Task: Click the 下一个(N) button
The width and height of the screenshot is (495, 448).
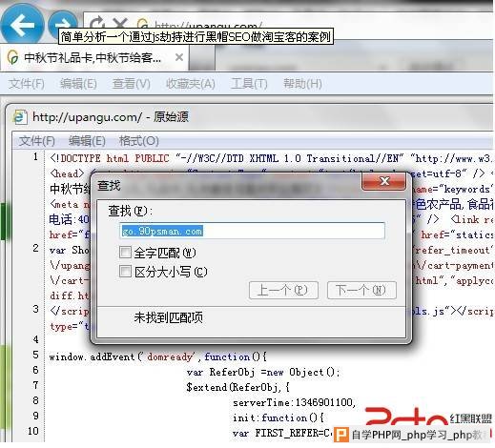Action: pyautogui.click(x=361, y=290)
